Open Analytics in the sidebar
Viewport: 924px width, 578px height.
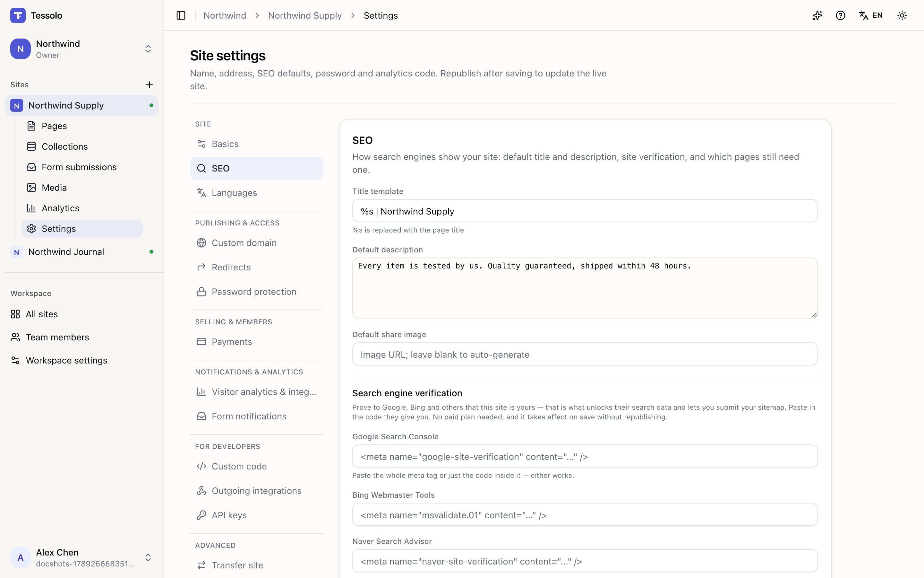click(82, 208)
